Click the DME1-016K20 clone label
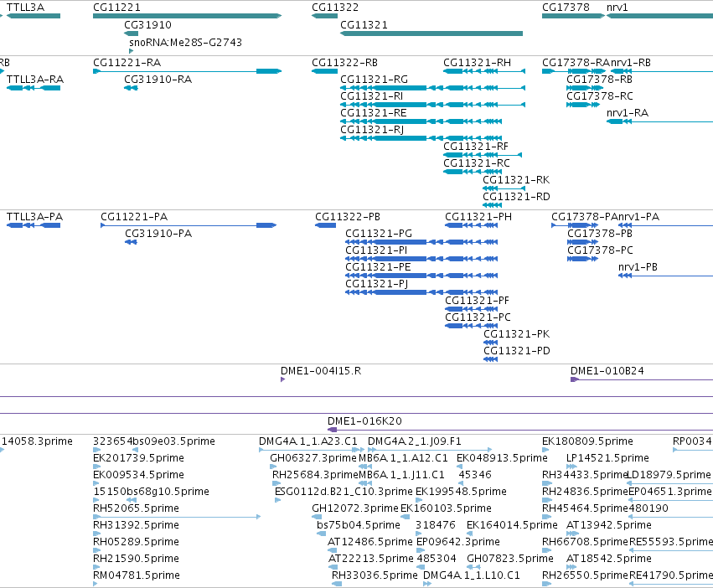Screen dimensions: 713x588 [364, 421]
